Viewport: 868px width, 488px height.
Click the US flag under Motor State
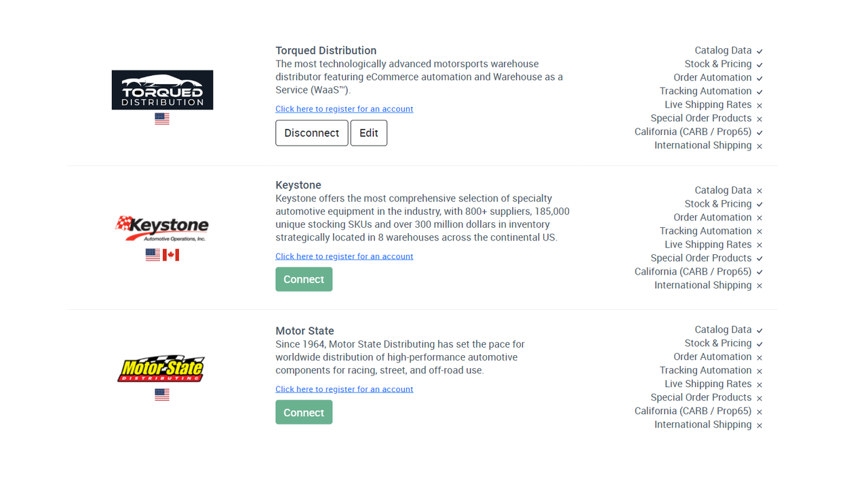point(161,394)
